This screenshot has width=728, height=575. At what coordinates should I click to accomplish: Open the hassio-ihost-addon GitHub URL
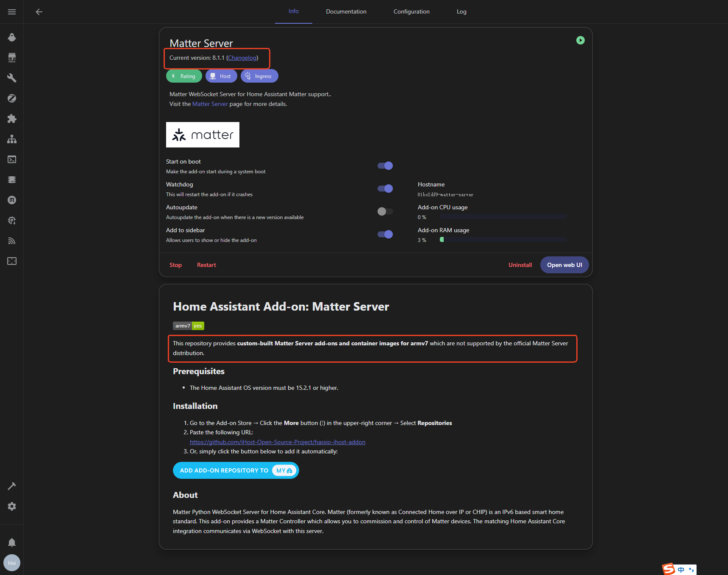pyautogui.click(x=278, y=442)
